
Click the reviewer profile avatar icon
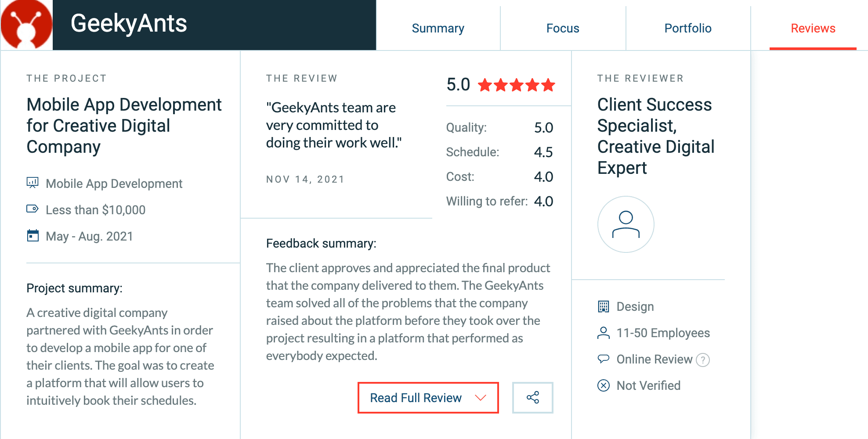[x=626, y=224]
